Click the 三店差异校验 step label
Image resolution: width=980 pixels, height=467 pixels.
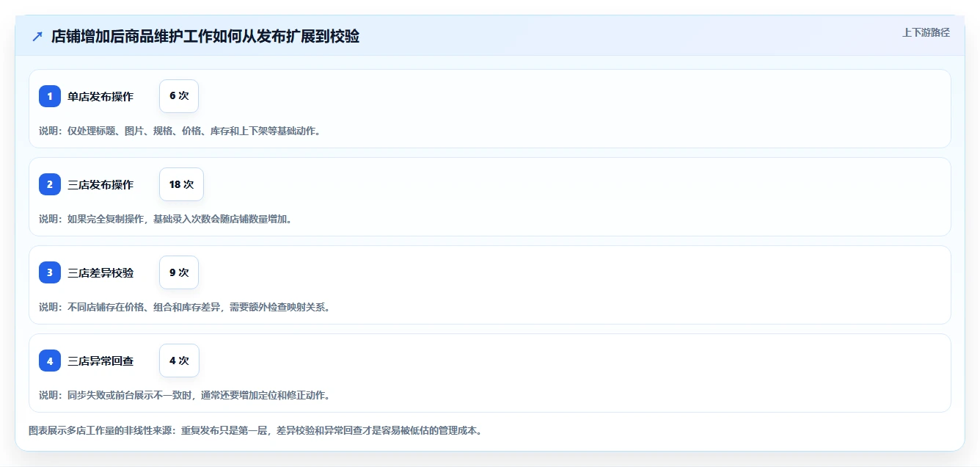click(x=100, y=272)
